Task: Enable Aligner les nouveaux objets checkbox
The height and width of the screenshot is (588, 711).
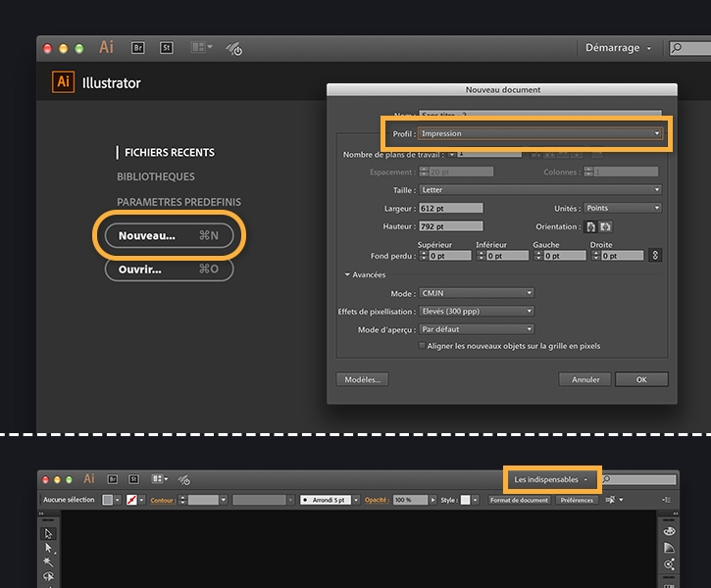Action: (x=422, y=346)
